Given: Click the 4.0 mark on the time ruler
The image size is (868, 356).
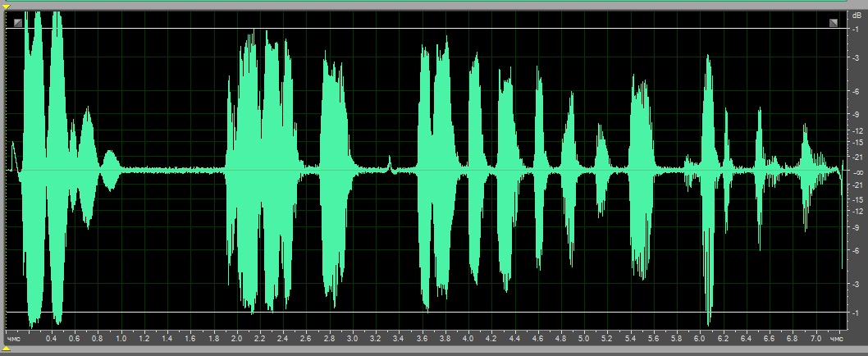Looking at the screenshot, I should click(468, 338).
